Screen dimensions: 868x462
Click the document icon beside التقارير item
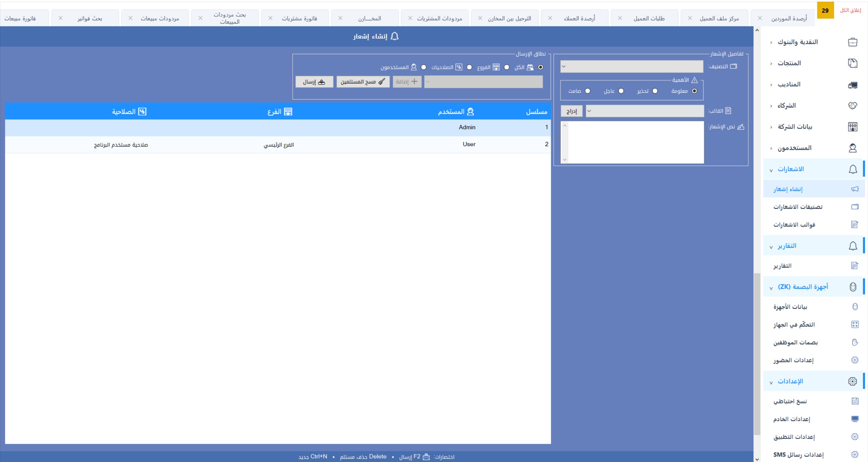(x=855, y=265)
